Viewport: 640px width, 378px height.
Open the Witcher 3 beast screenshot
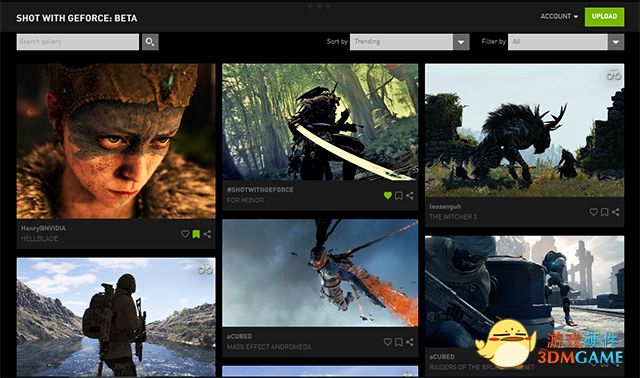[x=524, y=130]
